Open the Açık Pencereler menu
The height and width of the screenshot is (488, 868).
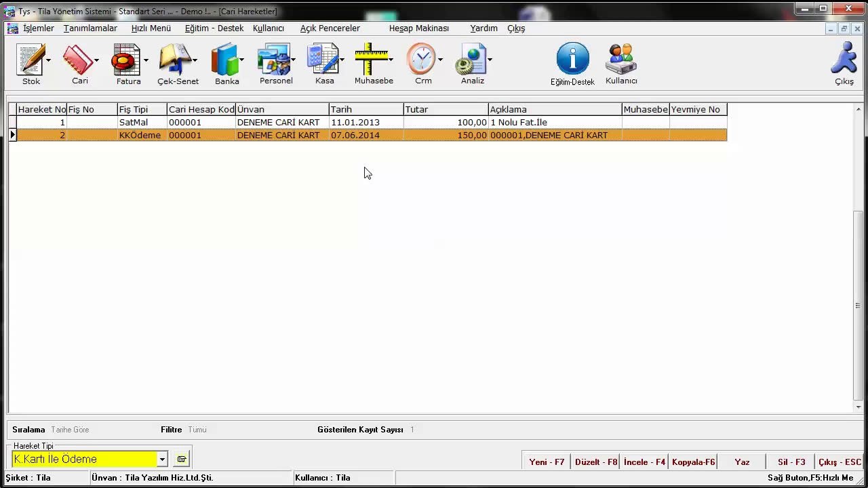point(330,28)
